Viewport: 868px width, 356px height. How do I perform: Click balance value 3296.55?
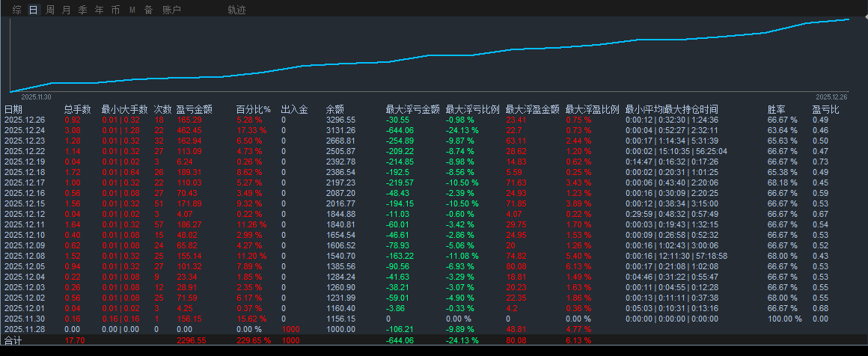click(340, 119)
